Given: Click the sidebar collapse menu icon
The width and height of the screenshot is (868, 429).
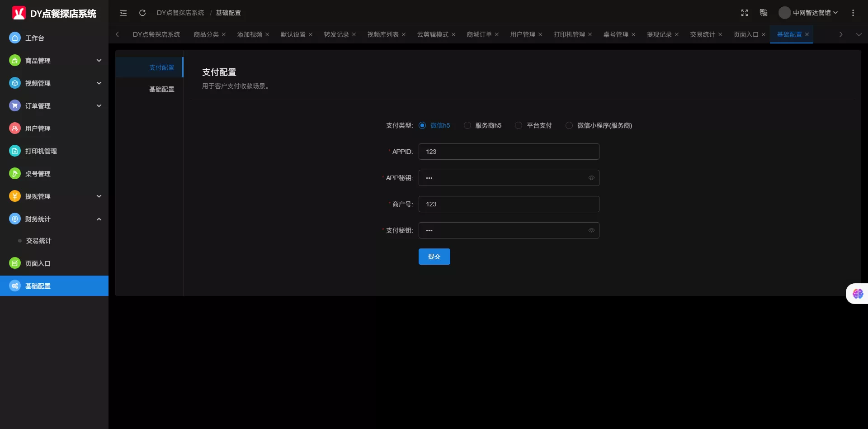Looking at the screenshot, I should tap(123, 13).
